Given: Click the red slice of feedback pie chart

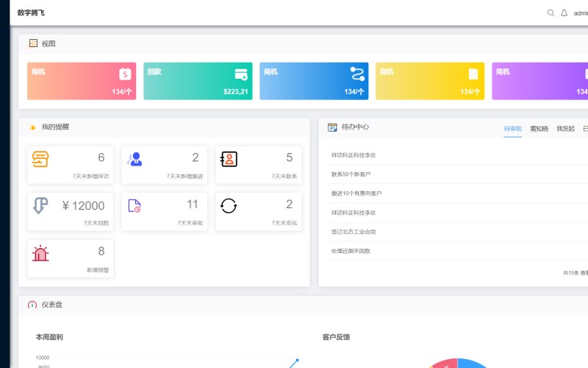Looking at the screenshot, I should 446,364.
